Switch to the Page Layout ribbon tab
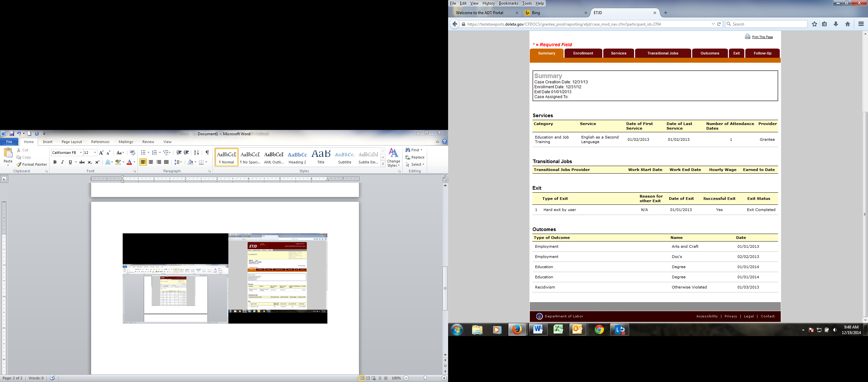This screenshot has height=382, width=868. click(x=72, y=142)
